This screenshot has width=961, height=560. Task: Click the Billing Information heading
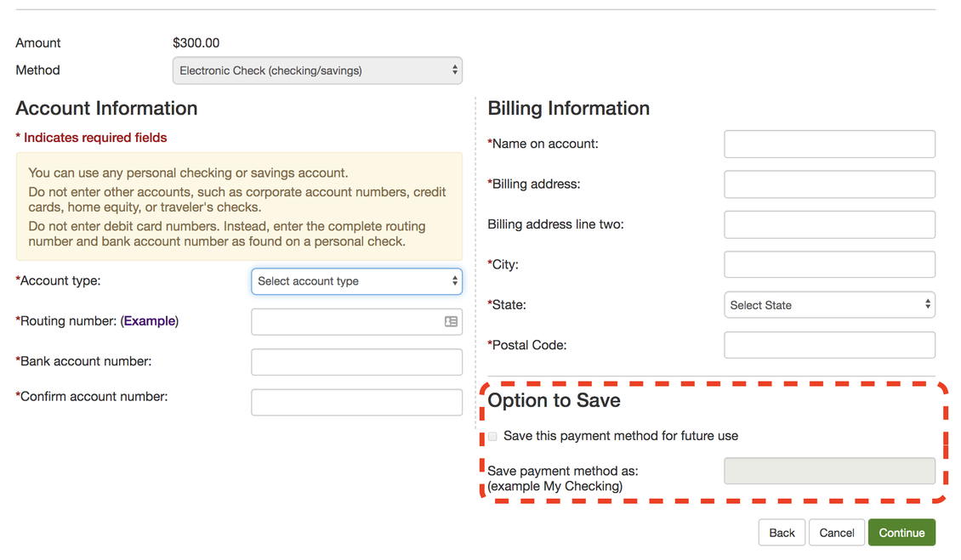pos(569,109)
